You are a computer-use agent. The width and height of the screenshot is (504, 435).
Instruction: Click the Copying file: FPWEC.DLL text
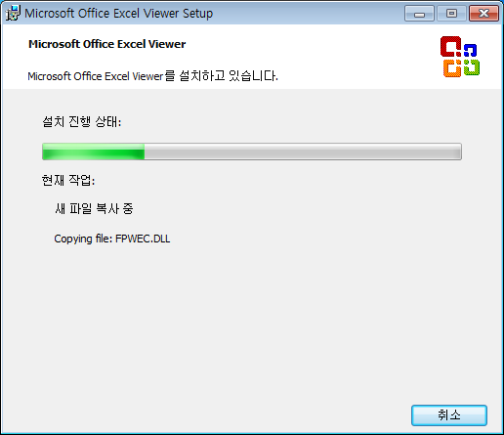click(x=112, y=239)
